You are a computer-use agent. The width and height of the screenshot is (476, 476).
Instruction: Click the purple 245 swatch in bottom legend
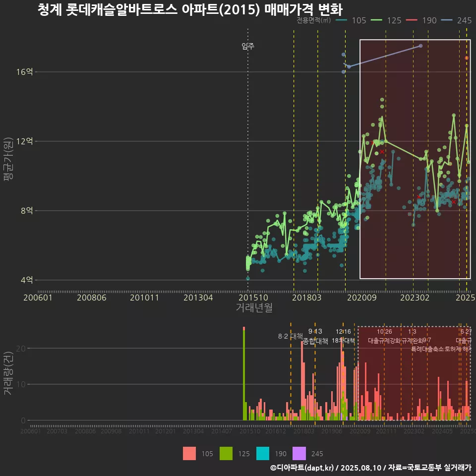click(299, 454)
